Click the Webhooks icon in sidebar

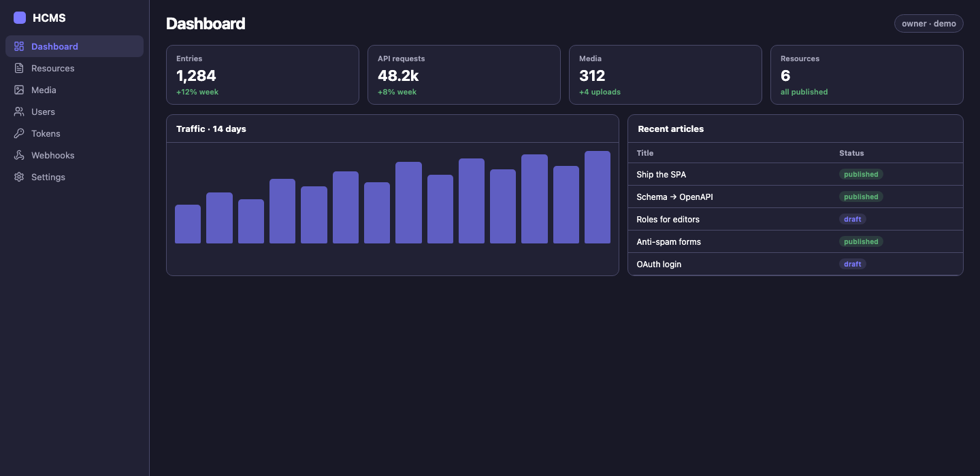[x=19, y=155]
